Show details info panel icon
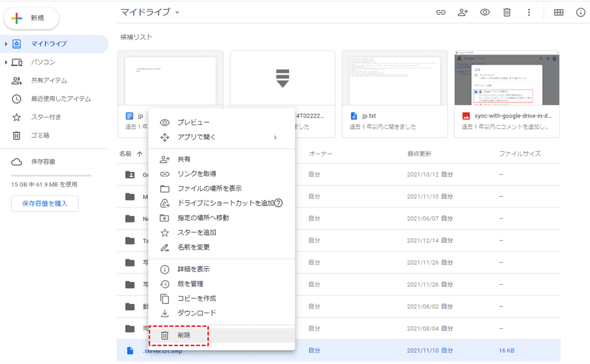Viewport: 590px width, 364px height. coord(581,12)
